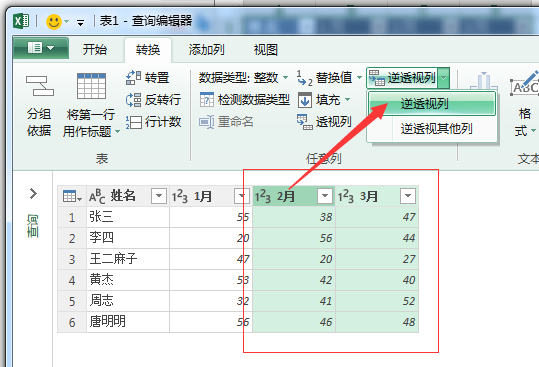Open the 数据类型: 整数 dropdown
This screenshot has height=367, width=539.
(x=243, y=78)
